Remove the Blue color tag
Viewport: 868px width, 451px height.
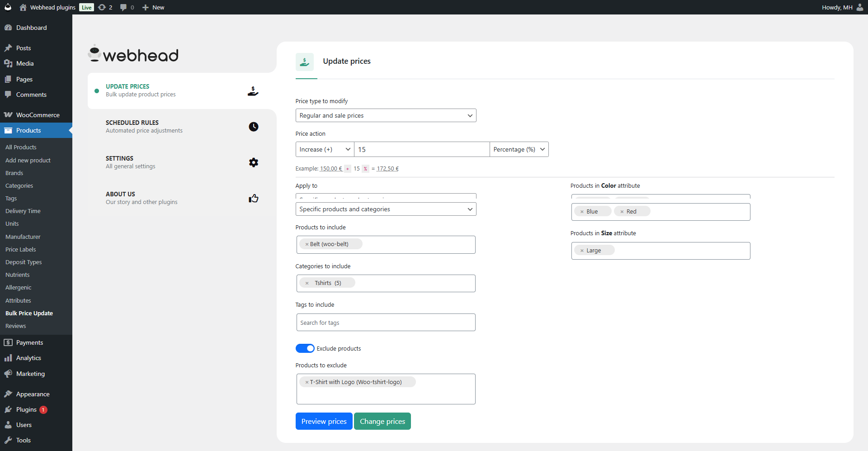[582, 212]
